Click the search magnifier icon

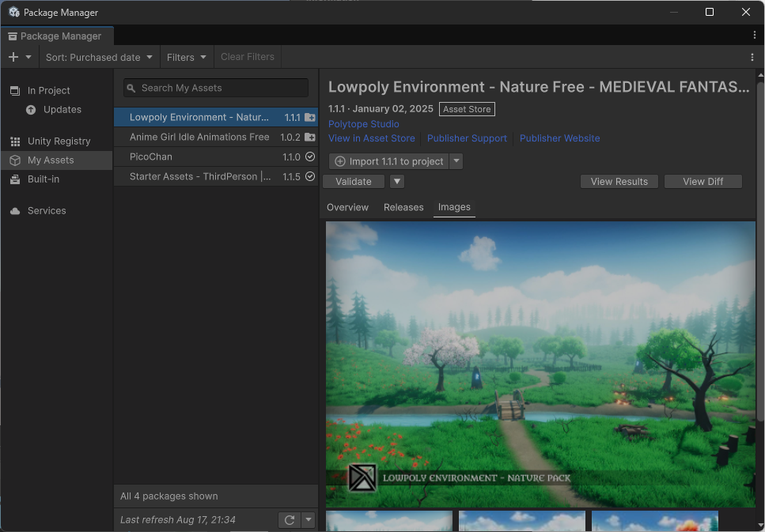pos(131,89)
